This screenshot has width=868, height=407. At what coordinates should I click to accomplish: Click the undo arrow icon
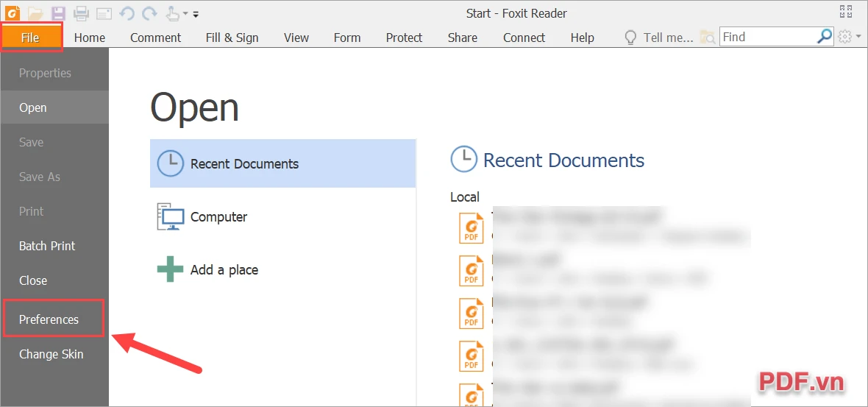(x=127, y=13)
